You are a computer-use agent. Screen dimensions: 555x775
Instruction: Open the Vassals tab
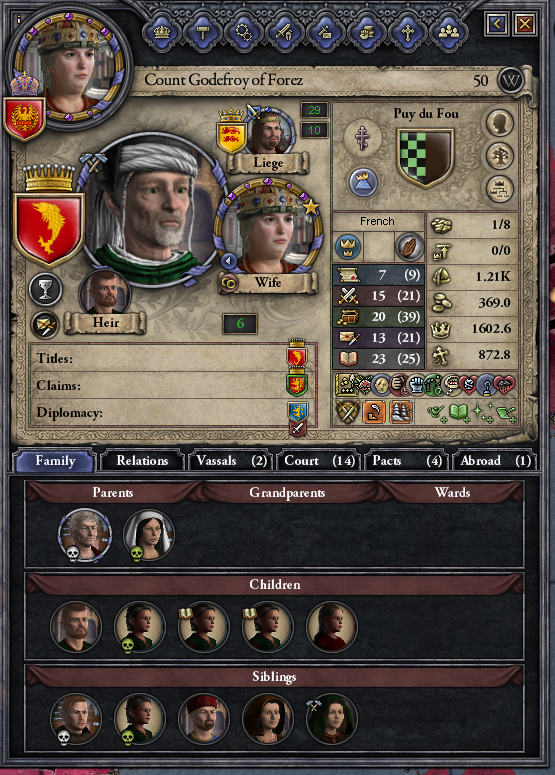[231, 461]
